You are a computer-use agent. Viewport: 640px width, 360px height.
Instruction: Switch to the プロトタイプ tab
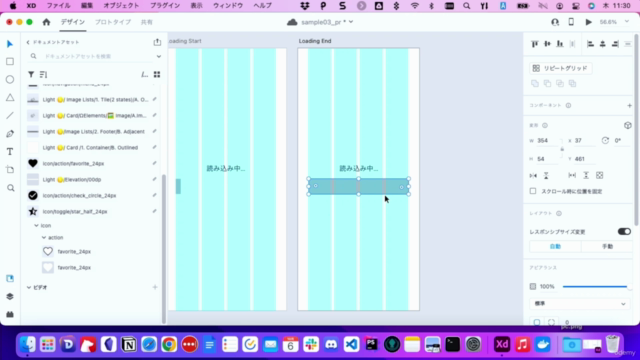(113, 22)
